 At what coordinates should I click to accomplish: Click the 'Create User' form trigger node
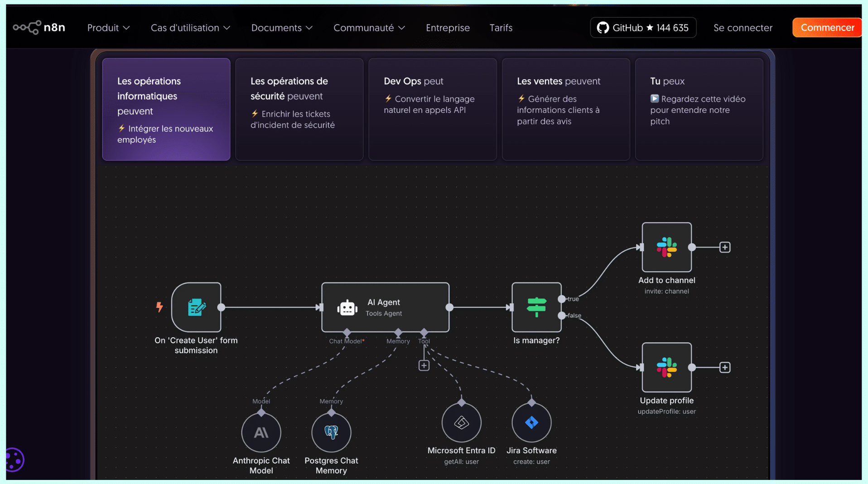click(196, 307)
